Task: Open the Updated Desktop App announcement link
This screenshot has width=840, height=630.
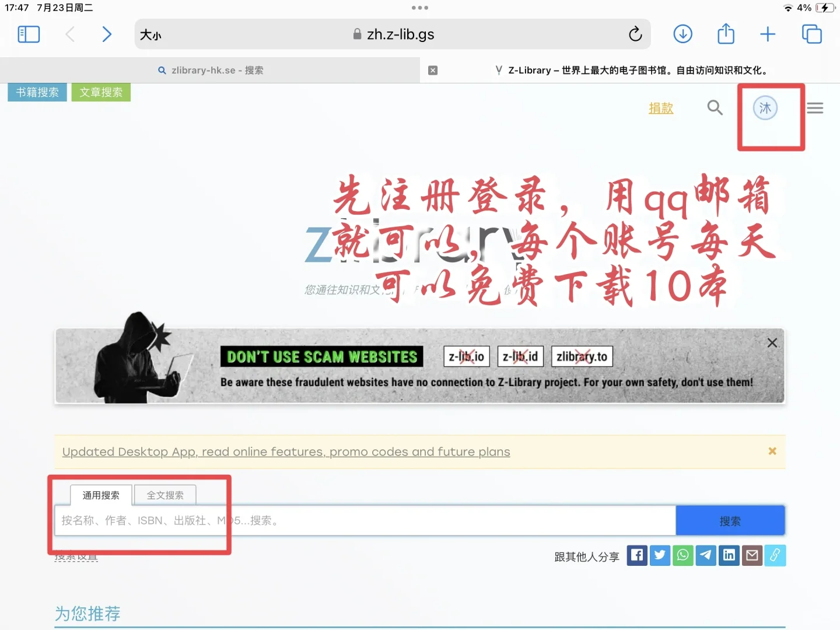Action: coord(286,452)
